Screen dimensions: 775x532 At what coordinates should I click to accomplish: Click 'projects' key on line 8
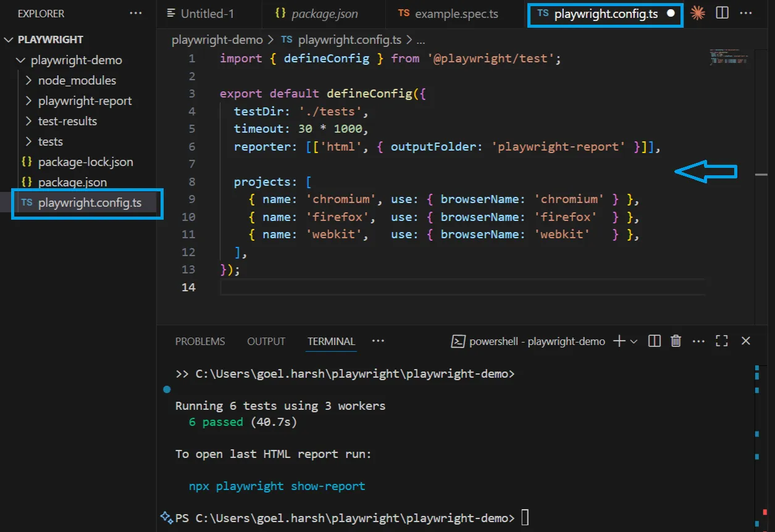click(261, 182)
